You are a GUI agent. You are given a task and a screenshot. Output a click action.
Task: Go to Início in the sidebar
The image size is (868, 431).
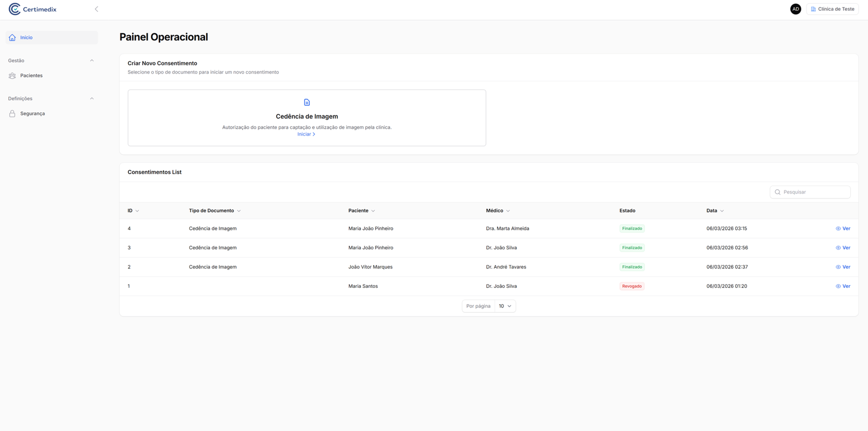[x=27, y=38]
